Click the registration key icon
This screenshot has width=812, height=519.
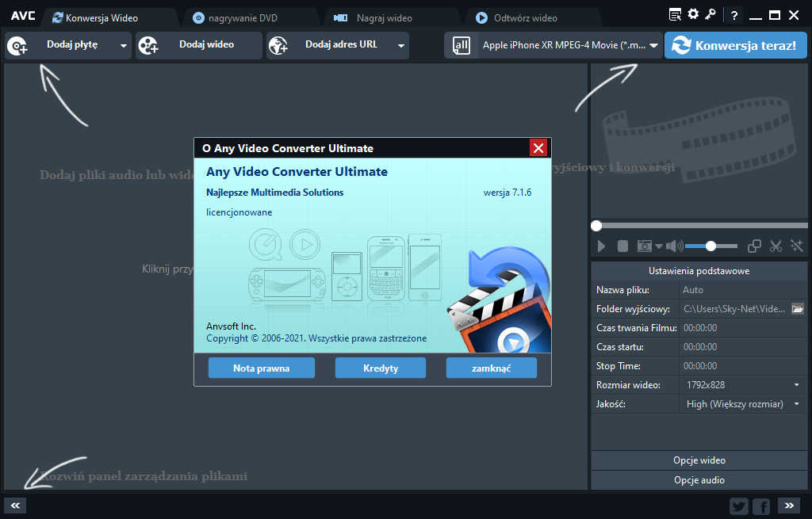click(710, 14)
